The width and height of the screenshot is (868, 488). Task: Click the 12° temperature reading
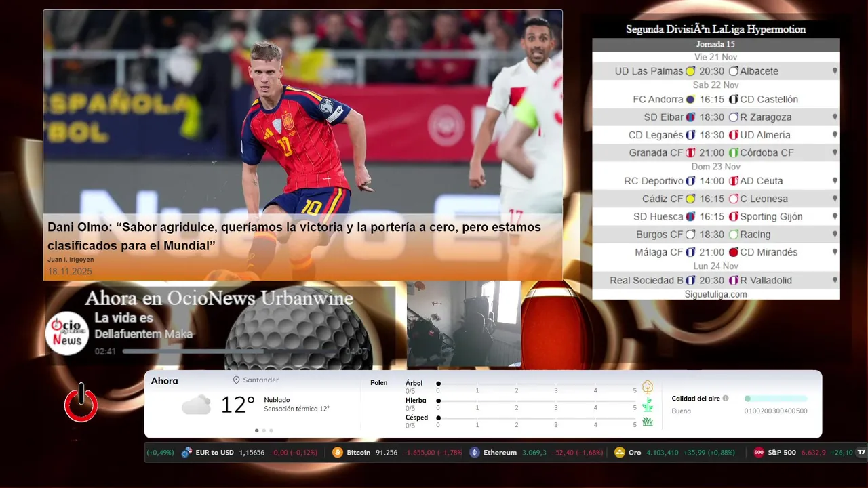coord(237,405)
